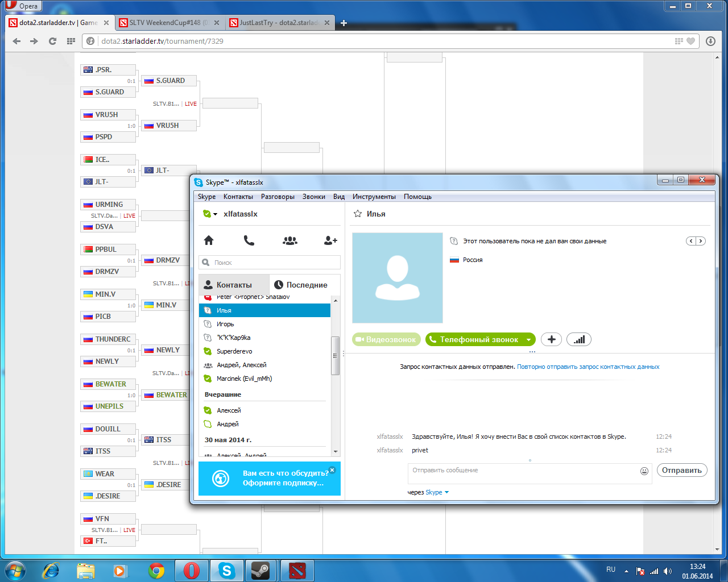Click the RU language indicator in taskbar
728x582 pixels.
point(611,569)
